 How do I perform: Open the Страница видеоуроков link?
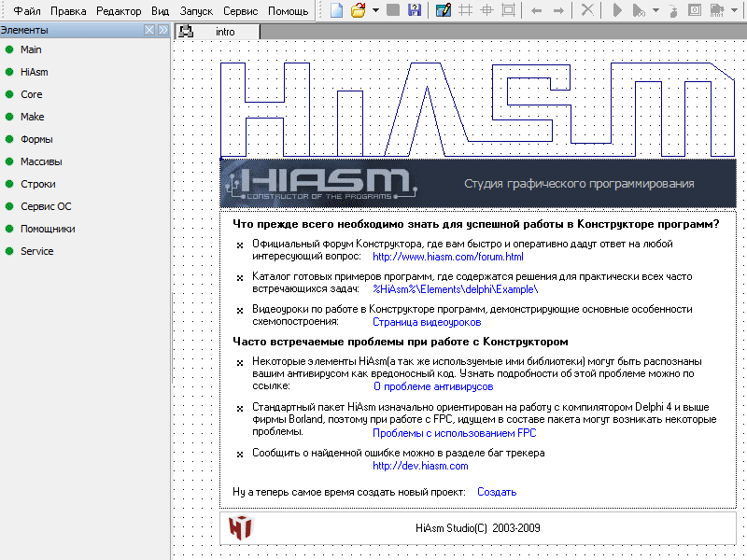[x=427, y=322]
